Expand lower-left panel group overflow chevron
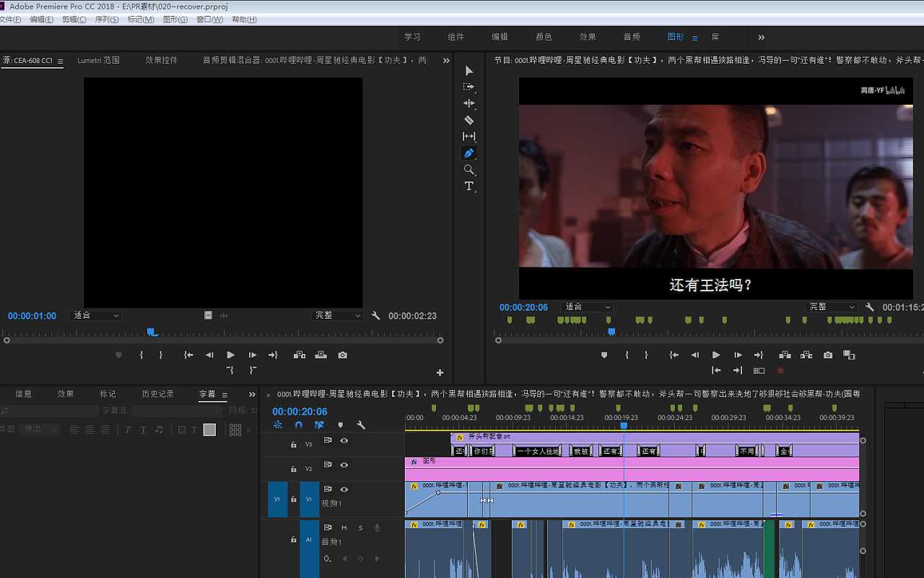This screenshot has width=924, height=578. coord(252,394)
